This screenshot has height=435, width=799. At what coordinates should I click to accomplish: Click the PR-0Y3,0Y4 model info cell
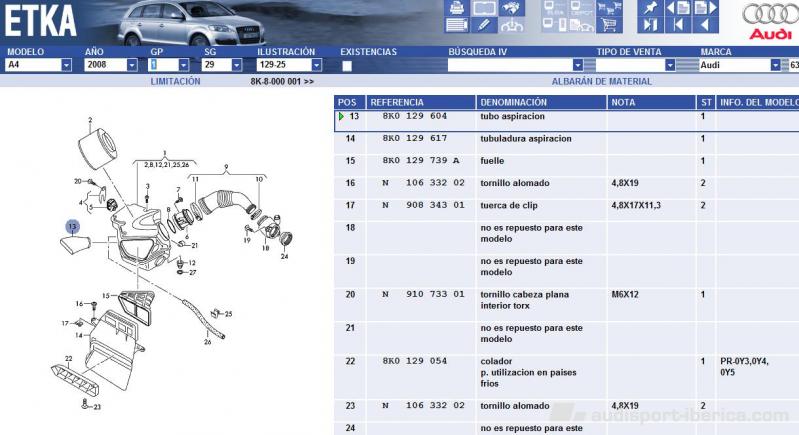tap(744, 367)
